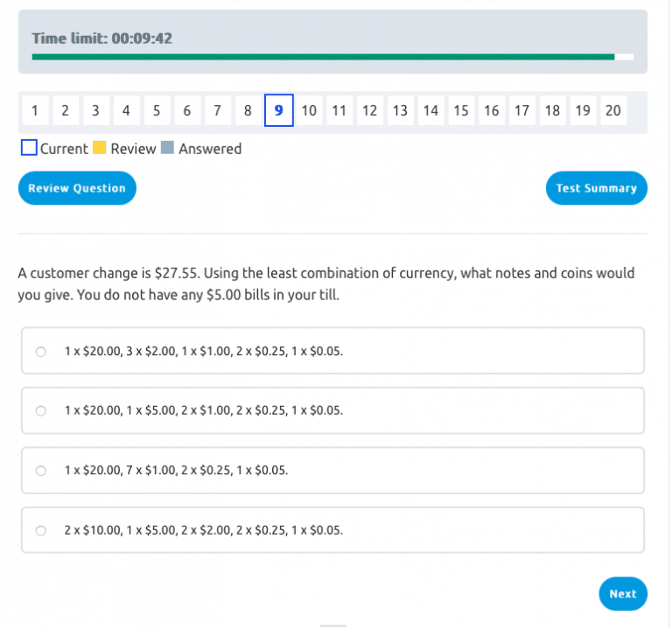Pick the radio for 7 x $1.00 answer
The width and height of the screenshot is (672, 629).
coord(41,471)
